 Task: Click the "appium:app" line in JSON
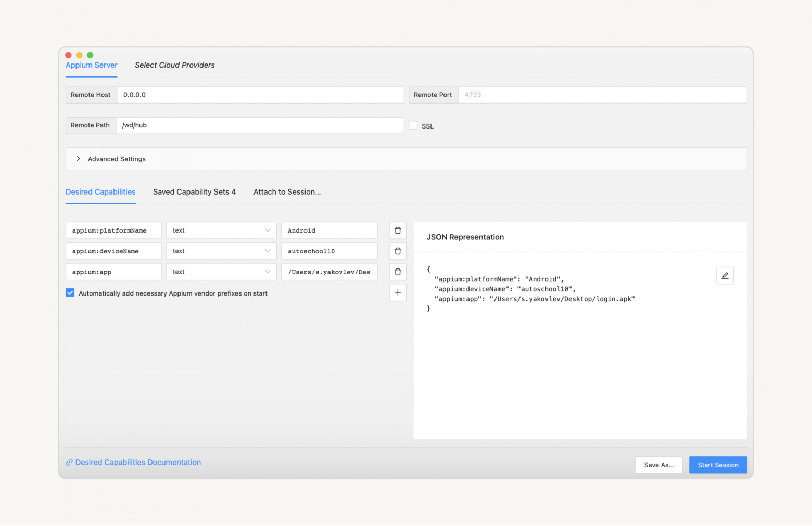[535, 299]
